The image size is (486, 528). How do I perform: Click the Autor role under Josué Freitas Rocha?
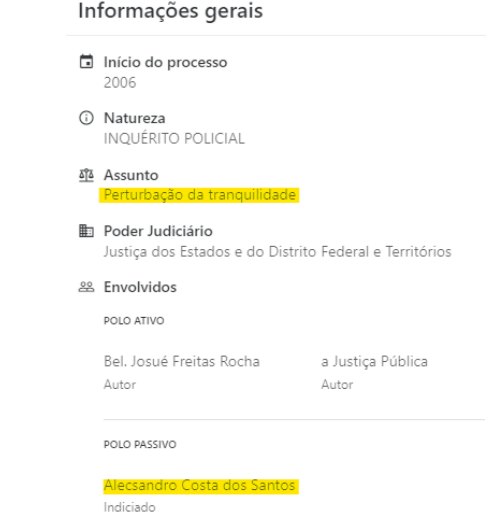[x=120, y=385]
